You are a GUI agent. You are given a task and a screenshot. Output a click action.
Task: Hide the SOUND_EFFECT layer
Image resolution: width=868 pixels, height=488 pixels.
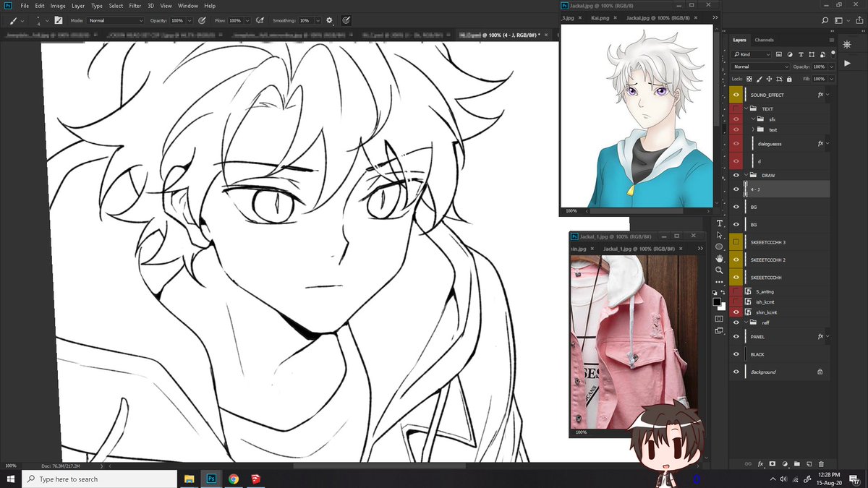[736, 95]
